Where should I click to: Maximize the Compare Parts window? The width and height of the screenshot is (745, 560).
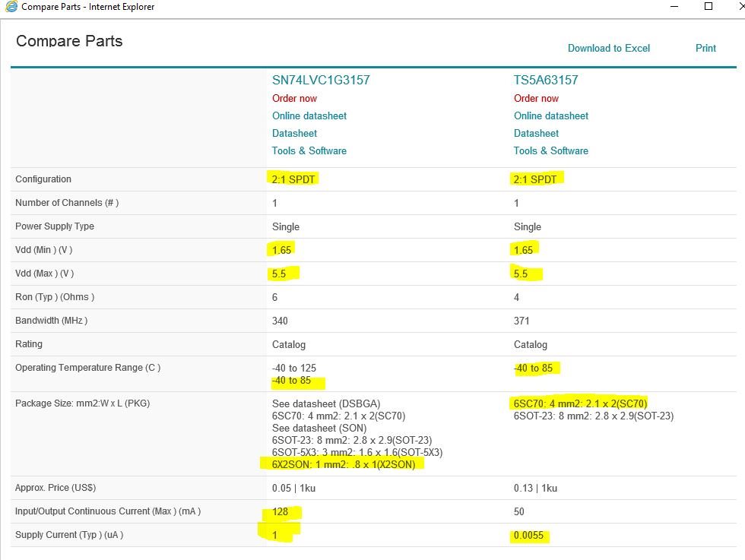[x=709, y=6]
